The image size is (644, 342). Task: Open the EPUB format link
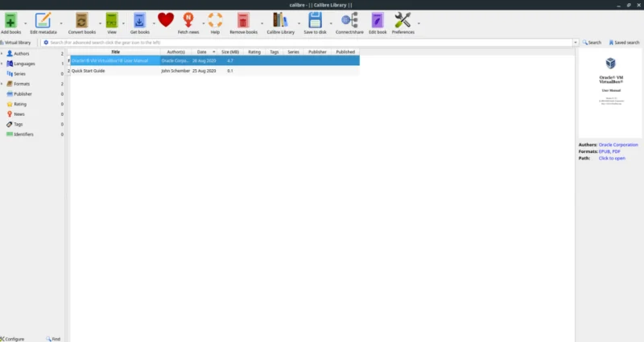(605, 151)
